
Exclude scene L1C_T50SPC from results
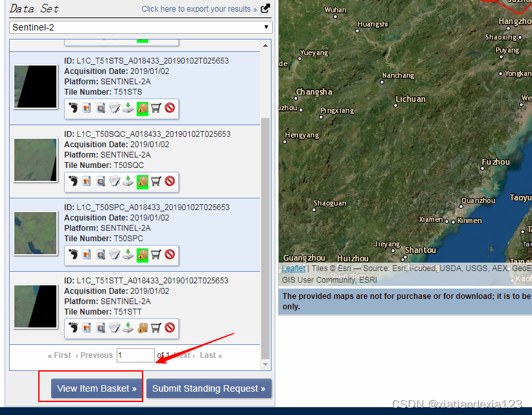click(170, 254)
